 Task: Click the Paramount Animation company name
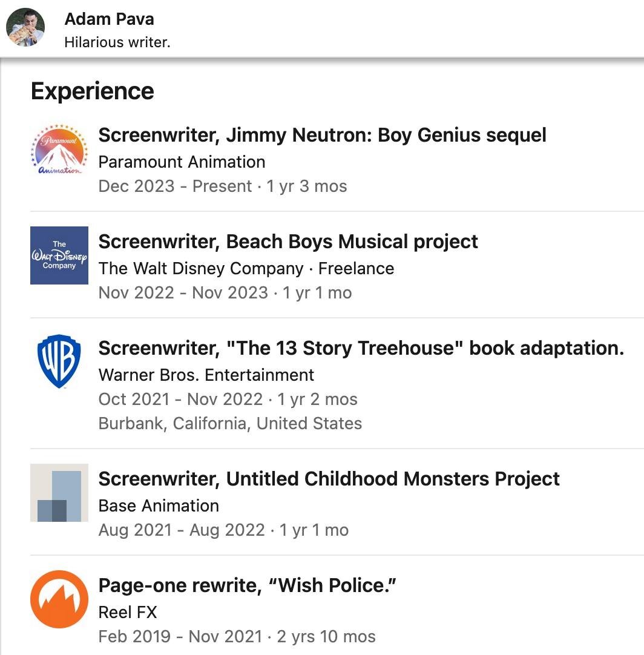pyautogui.click(x=182, y=162)
